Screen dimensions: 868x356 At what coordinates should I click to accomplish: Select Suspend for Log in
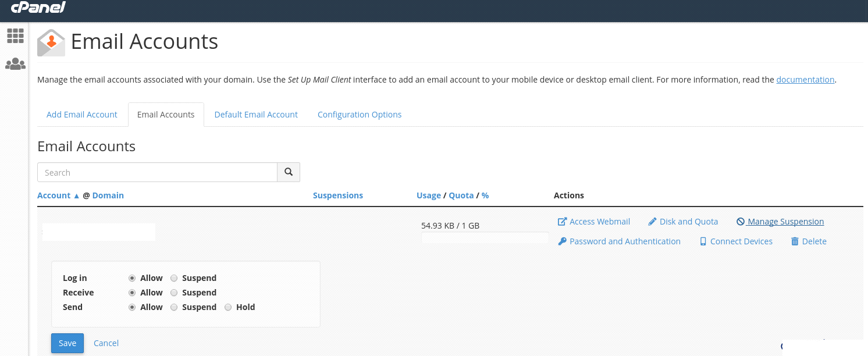pyautogui.click(x=174, y=278)
